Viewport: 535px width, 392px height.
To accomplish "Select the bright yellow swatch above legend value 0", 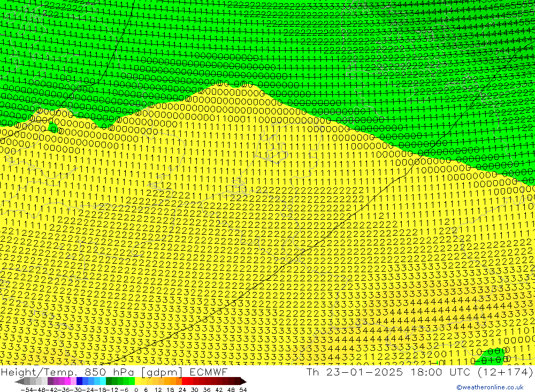I will [x=138, y=381].
